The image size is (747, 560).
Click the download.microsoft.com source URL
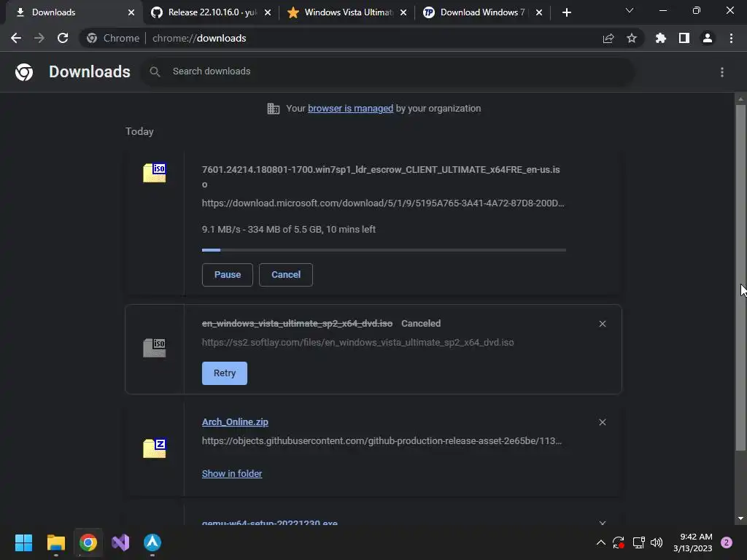[x=383, y=203]
